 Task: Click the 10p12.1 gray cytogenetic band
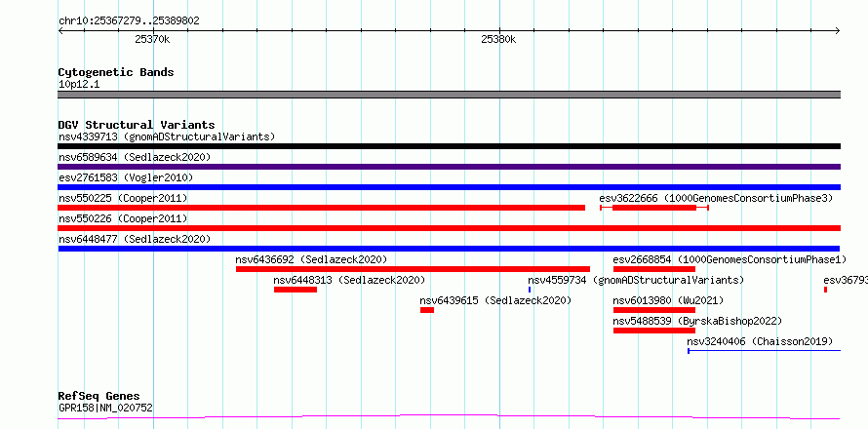(x=449, y=95)
